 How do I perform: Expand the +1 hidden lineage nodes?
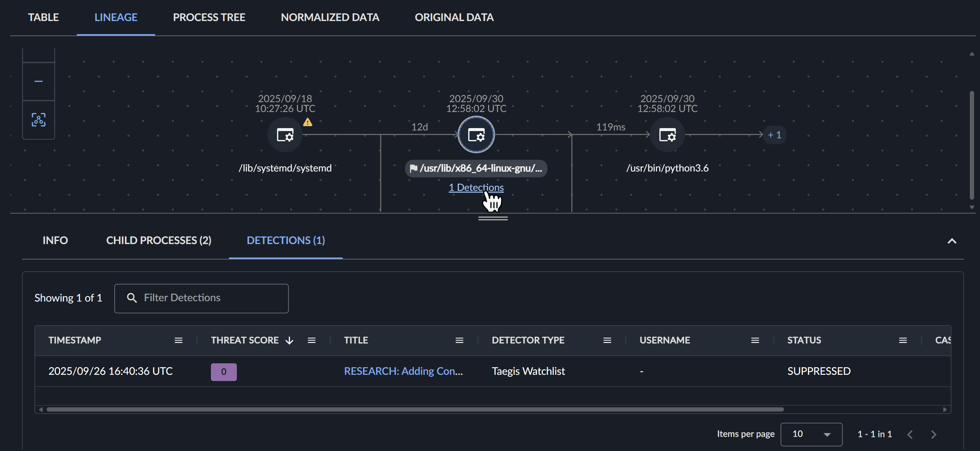(775, 135)
